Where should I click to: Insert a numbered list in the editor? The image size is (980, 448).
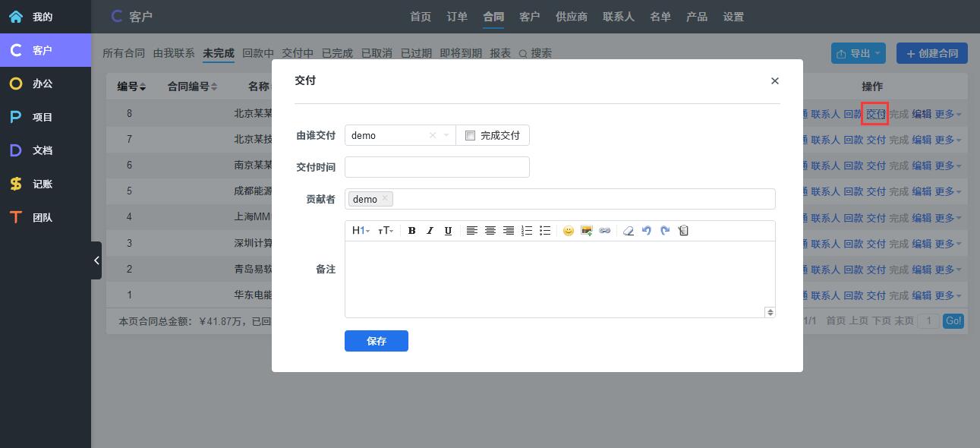tap(527, 231)
